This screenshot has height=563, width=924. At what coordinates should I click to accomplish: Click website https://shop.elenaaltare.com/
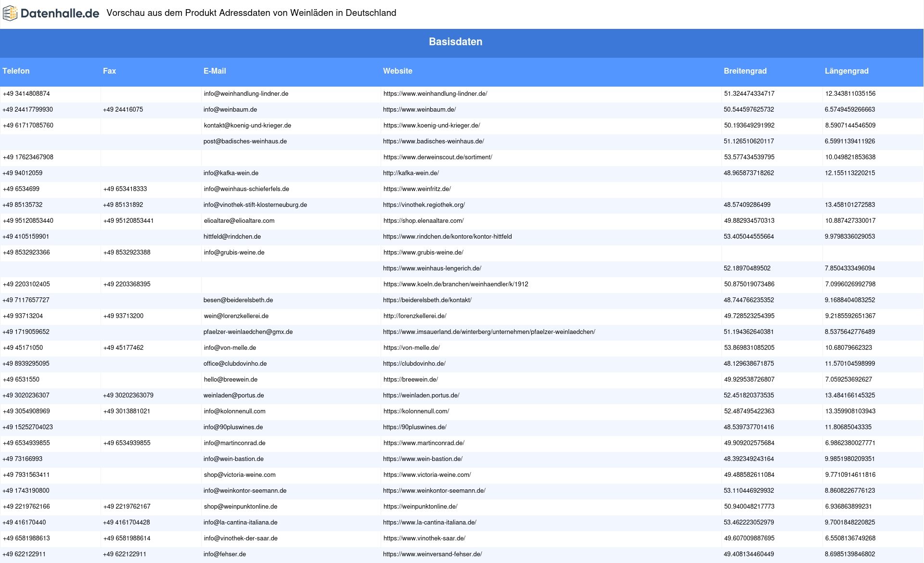tap(423, 221)
